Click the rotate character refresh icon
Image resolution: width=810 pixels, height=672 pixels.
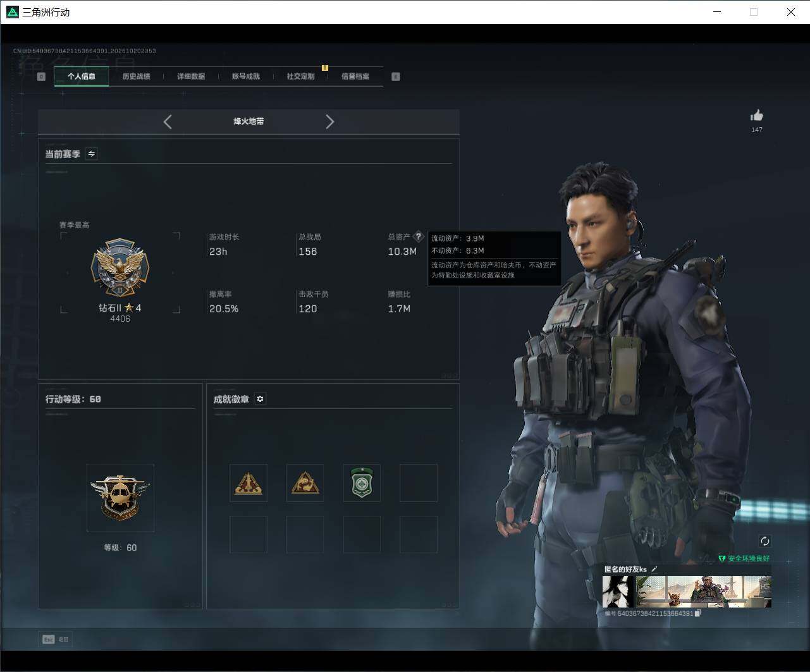(x=765, y=541)
